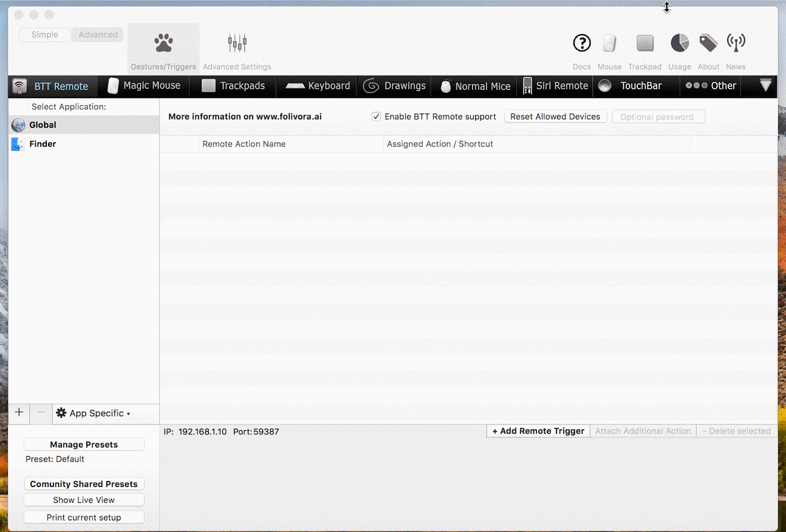
Task: Add an application with plus button
Action: tap(19, 413)
